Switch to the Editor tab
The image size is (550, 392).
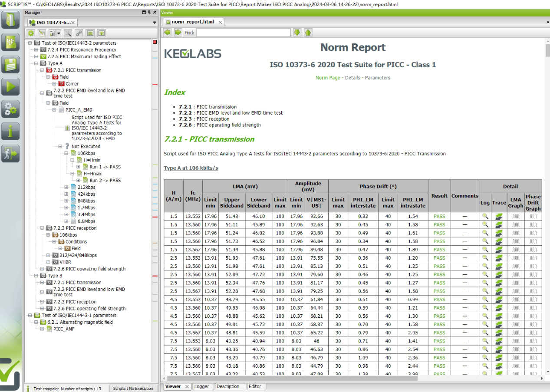coord(255,386)
